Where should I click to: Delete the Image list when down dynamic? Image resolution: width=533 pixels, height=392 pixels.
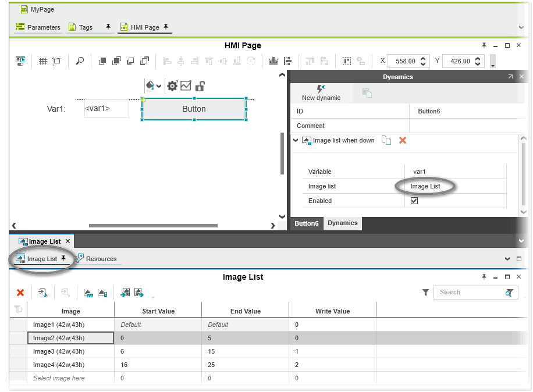(402, 141)
